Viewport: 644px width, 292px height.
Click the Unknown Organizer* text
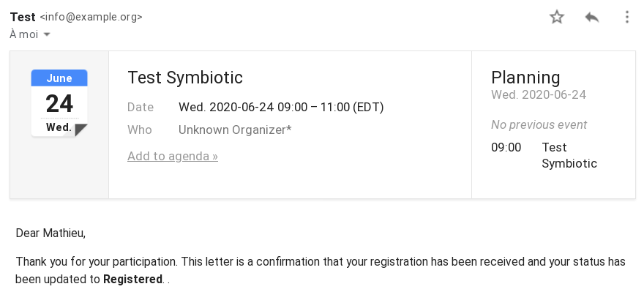coord(235,130)
